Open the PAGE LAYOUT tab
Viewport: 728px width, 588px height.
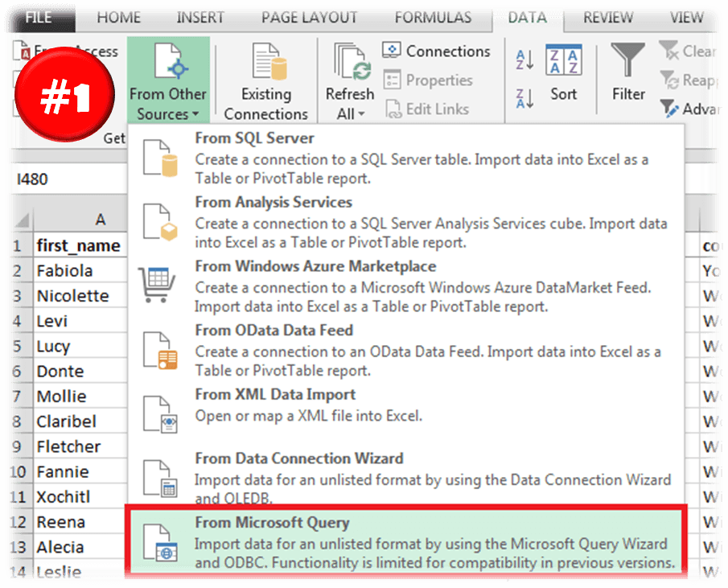[309, 18]
